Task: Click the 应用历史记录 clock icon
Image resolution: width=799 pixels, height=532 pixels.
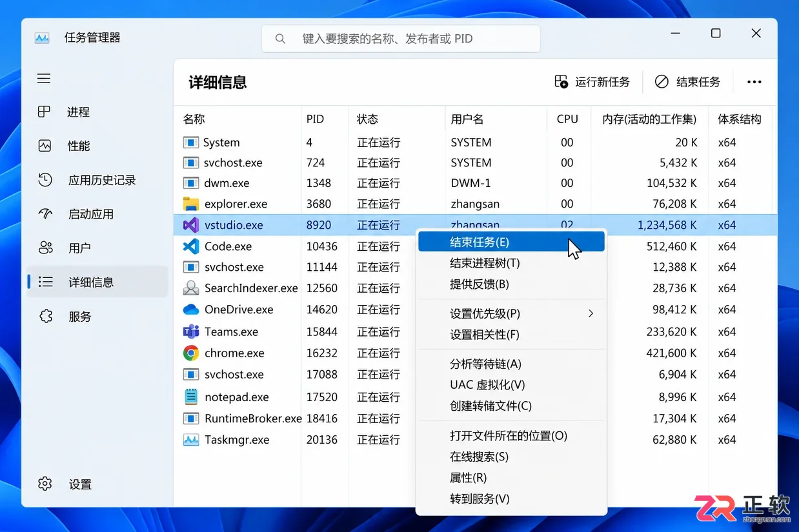Action: coord(45,180)
